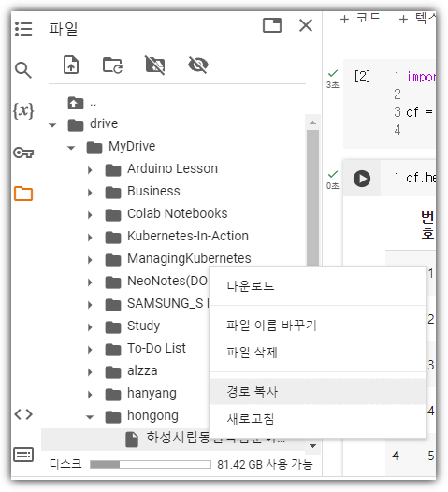Click the df.he code line in second cell
The height and width of the screenshot is (492, 448).
[421, 178]
